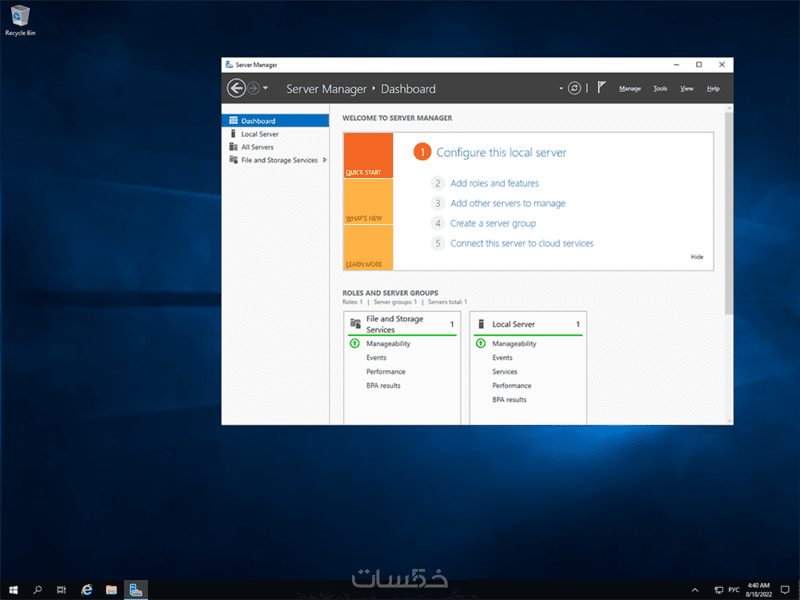Select Local Server in the left pane
Viewport: 800px width, 600px height.
[276, 134]
